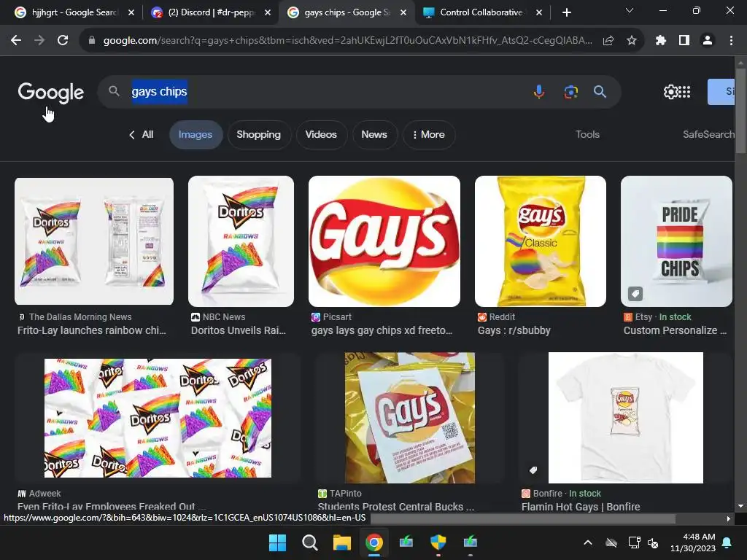Open NBC News Doritos Rainbows image
Screen dimensions: 747x560
point(241,241)
